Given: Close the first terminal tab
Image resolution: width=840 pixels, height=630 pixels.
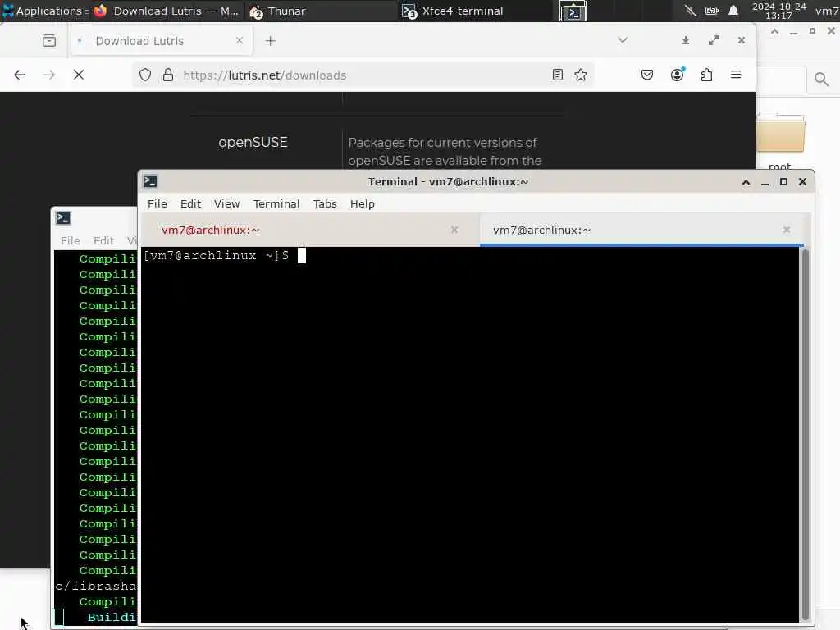Looking at the screenshot, I should [454, 230].
